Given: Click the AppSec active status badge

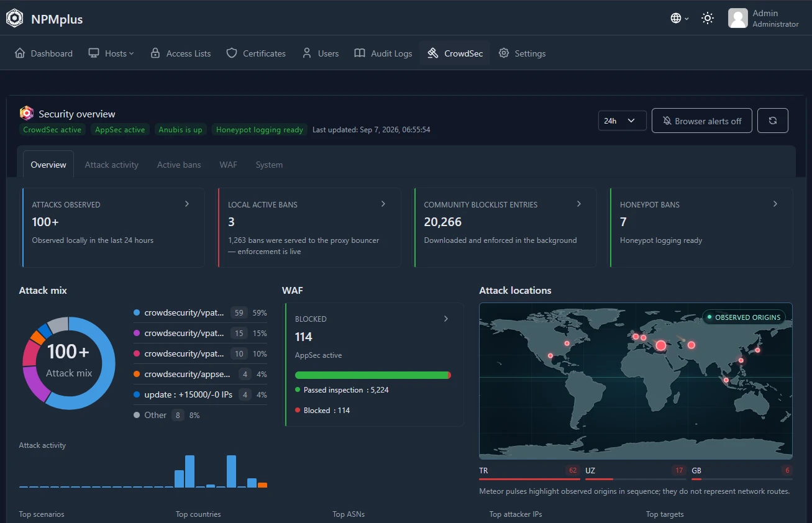Looking at the screenshot, I should tap(120, 130).
